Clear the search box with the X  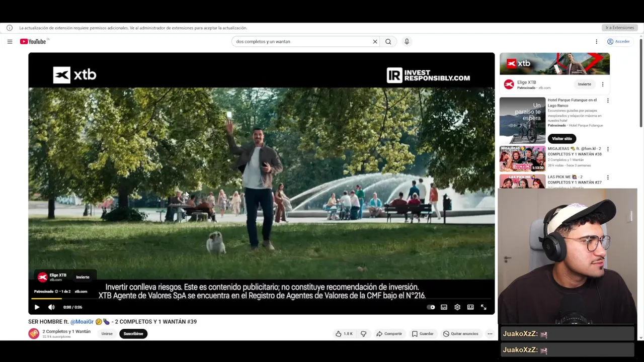pos(375,42)
